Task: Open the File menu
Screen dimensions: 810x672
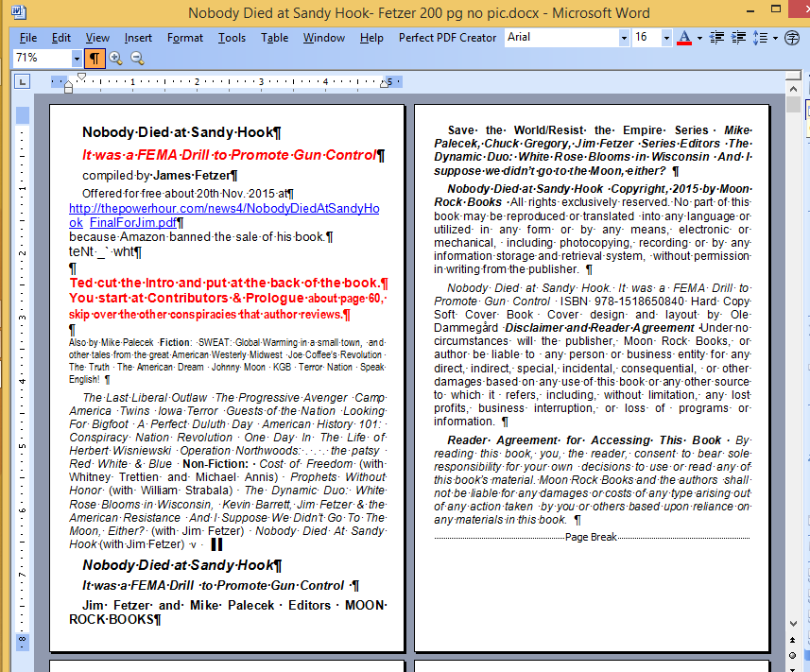Action: 28,38
